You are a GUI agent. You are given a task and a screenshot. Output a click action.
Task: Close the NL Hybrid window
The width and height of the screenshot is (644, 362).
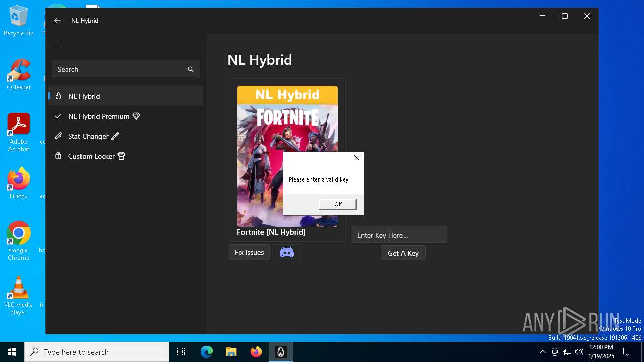point(587,16)
